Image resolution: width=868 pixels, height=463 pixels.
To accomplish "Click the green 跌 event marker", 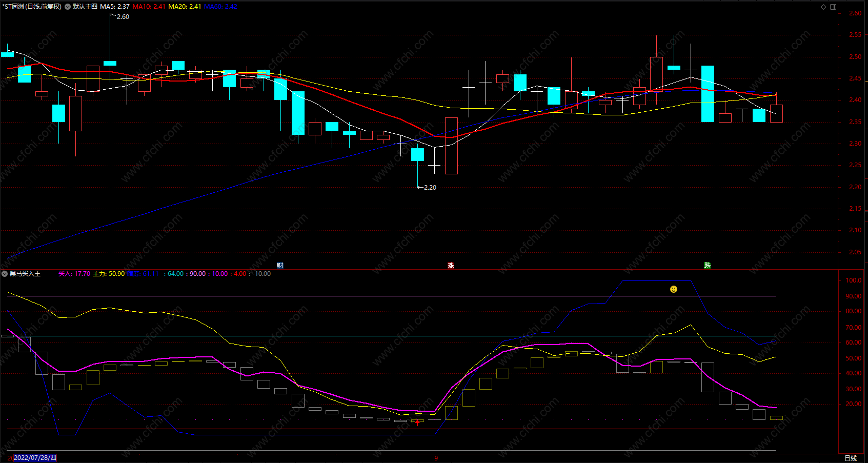I will (x=708, y=265).
